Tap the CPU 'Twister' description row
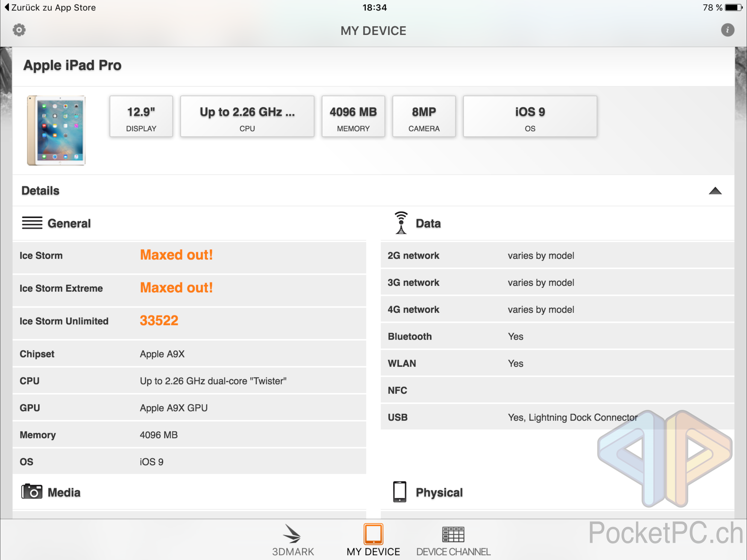747x560 pixels. coord(189,381)
